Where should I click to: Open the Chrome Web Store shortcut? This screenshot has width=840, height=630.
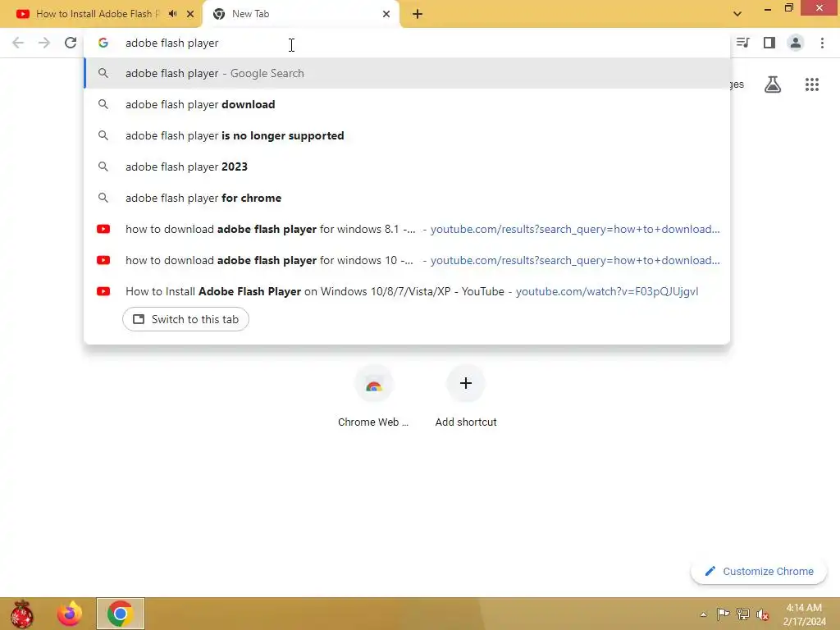point(373,396)
